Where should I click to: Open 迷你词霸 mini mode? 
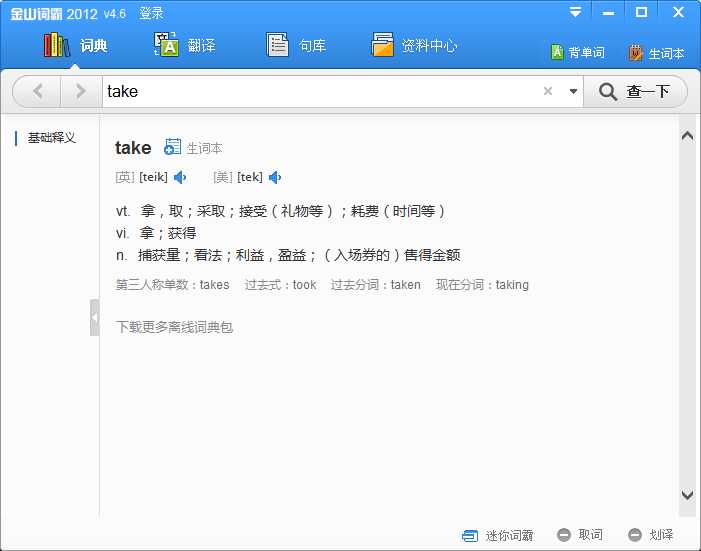click(x=497, y=535)
